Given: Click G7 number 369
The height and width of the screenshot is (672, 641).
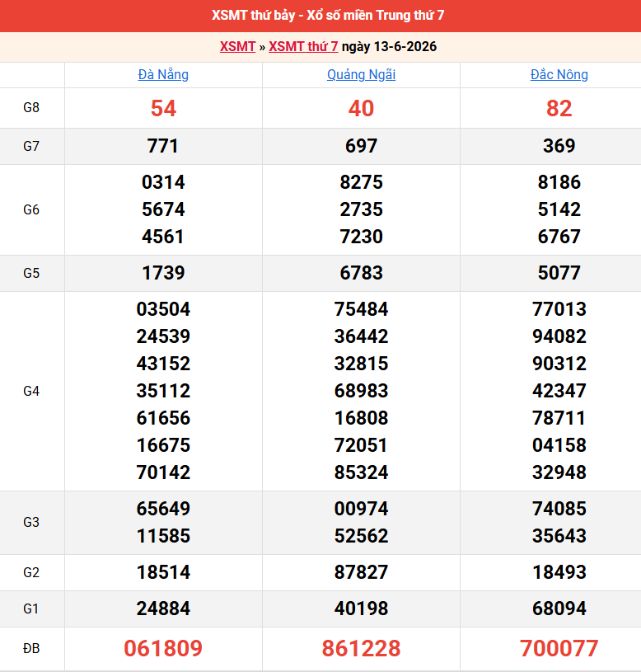Looking at the screenshot, I should coord(559,146).
